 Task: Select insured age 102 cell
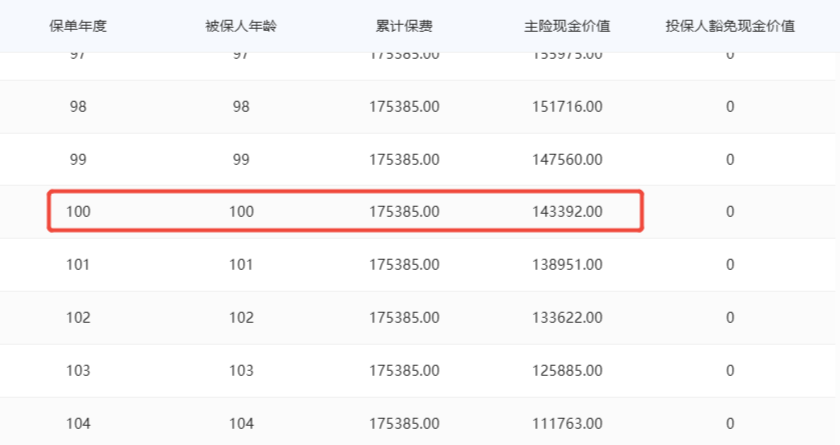point(241,318)
